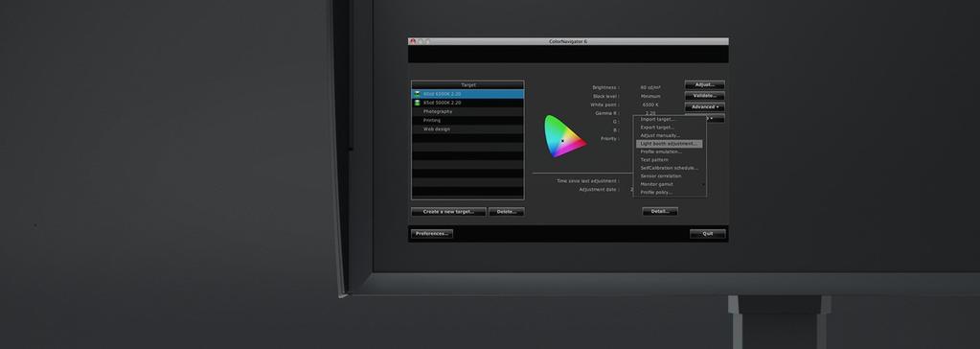
Task: Click the black marker in the gamut triangle
Action: (562, 141)
